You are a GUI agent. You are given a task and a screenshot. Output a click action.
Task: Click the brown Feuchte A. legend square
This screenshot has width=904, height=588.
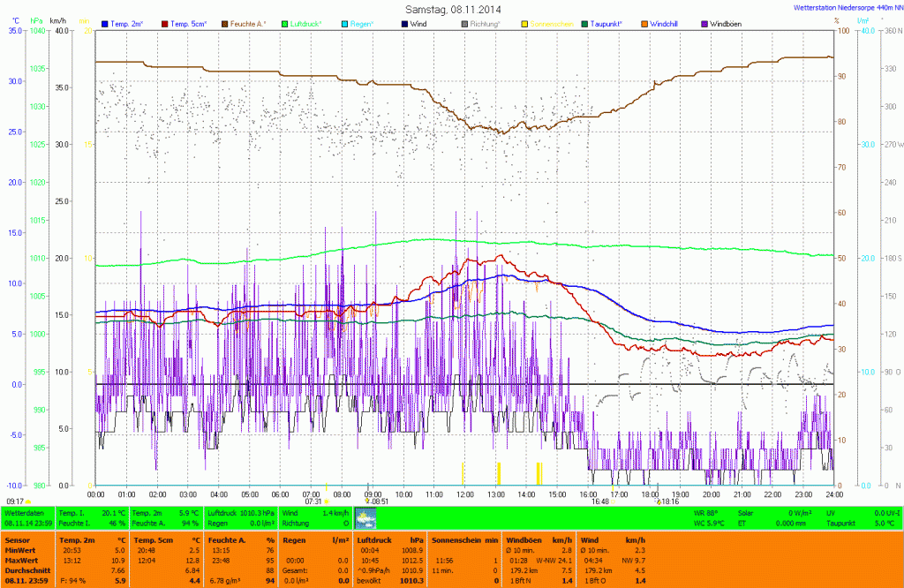(x=225, y=23)
